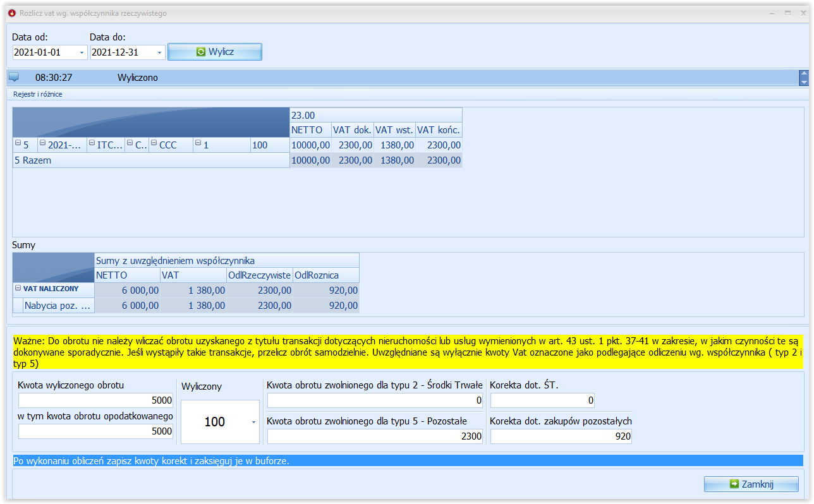Minimize the Rozlicz vat window
The height and width of the screenshot is (504, 814).
772,13
